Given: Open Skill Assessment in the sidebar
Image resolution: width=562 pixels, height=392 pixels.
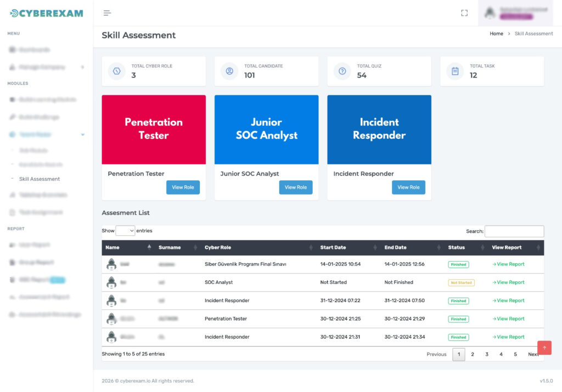Looking at the screenshot, I should [x=40, y=179].
